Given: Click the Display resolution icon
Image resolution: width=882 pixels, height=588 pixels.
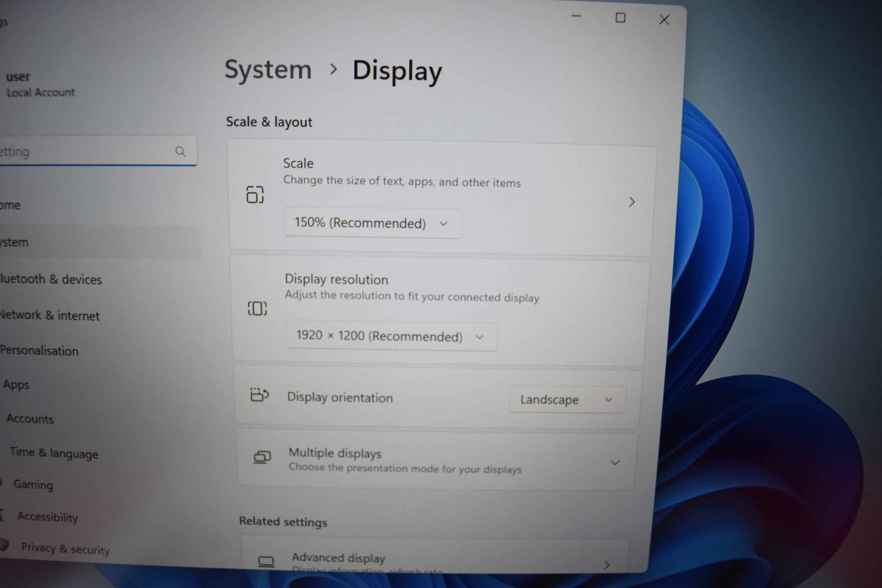Looking at the screenshot, I should (257, 309).
